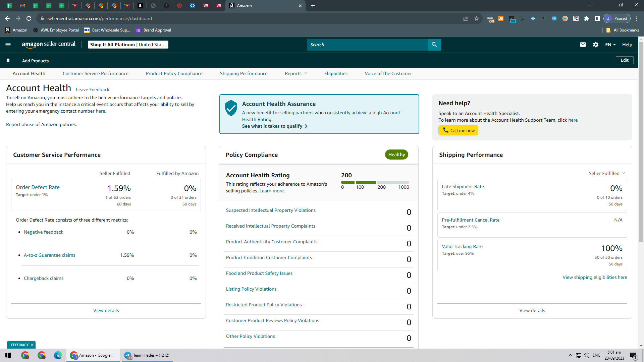Click the Leave Feedback link
Image resolution: width=644 pixels, height=362 pixels.
coord(93,89)
